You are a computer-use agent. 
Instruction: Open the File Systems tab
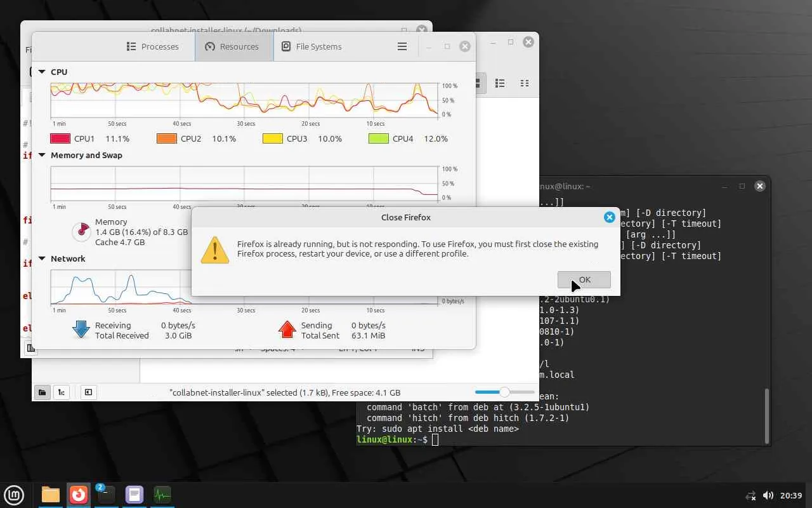[311, 46]
